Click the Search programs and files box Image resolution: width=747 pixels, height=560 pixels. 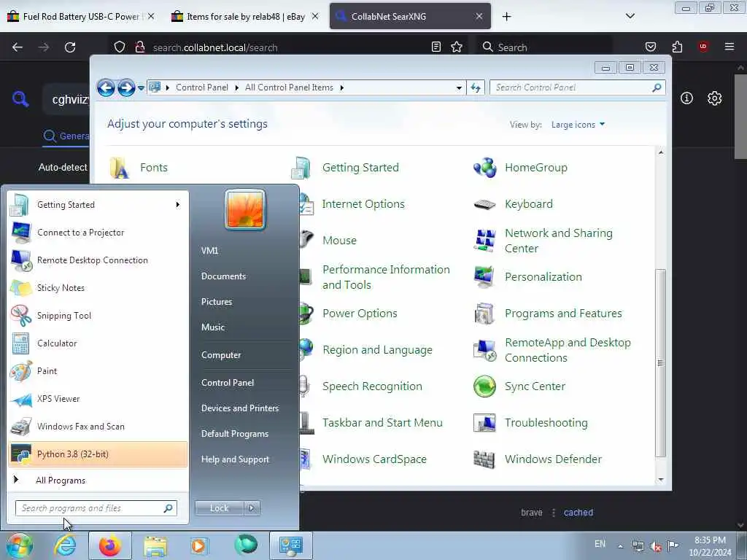(96, 508)
